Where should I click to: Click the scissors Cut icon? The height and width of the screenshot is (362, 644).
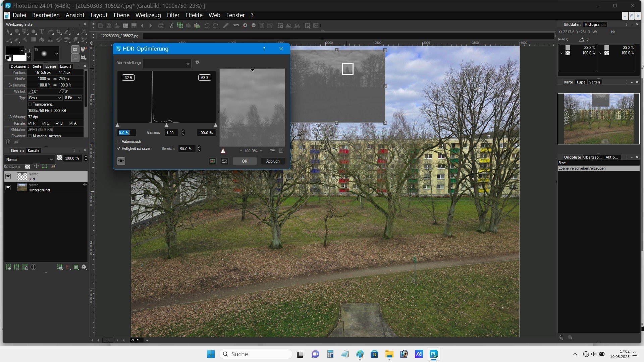point(171,25)
